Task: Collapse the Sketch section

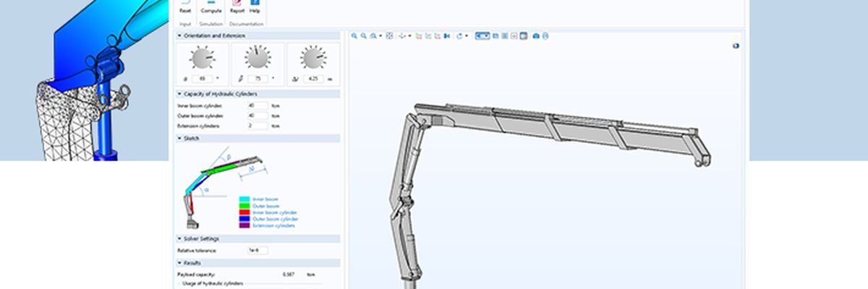Action: (179, 138)
